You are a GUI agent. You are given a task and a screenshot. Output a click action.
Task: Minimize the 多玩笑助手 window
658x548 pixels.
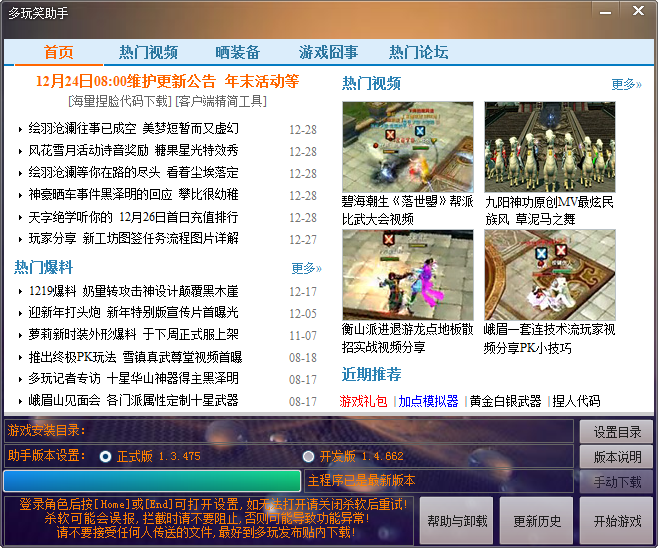click(x=607, y=11)
